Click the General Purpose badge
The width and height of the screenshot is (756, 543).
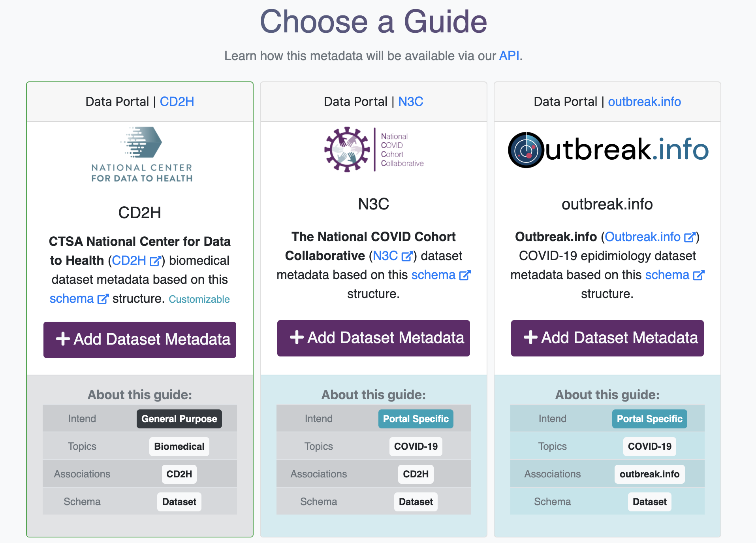point(179,419)
